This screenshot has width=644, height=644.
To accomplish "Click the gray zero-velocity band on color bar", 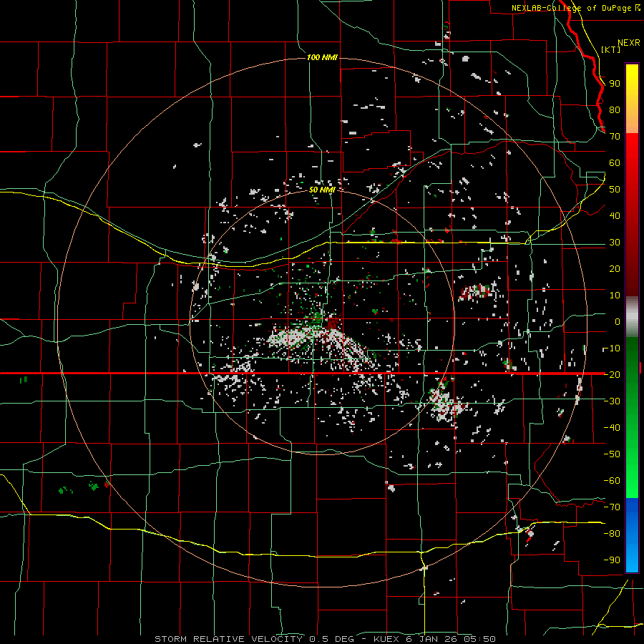I will tap(632, 316).
